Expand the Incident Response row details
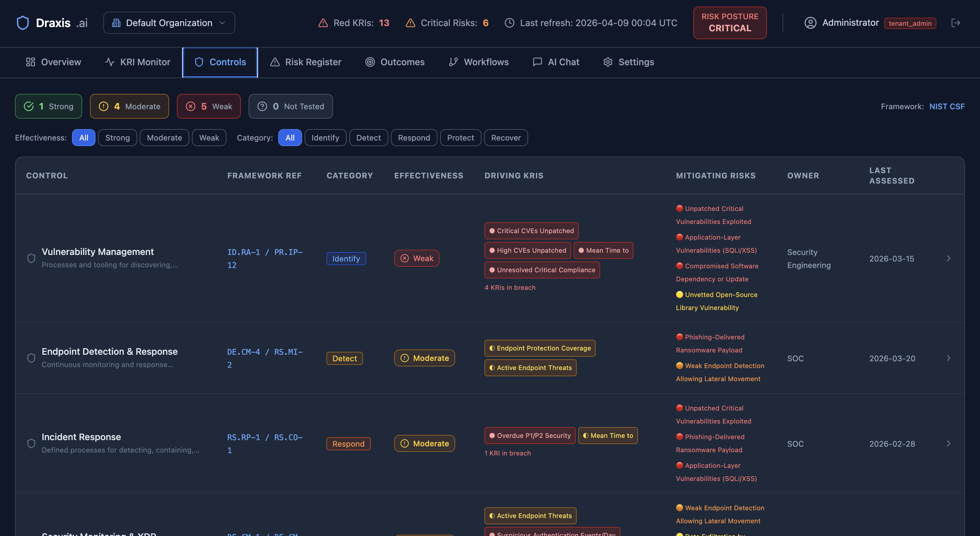This screenshot has height=536, width=980. pos(948,443)
